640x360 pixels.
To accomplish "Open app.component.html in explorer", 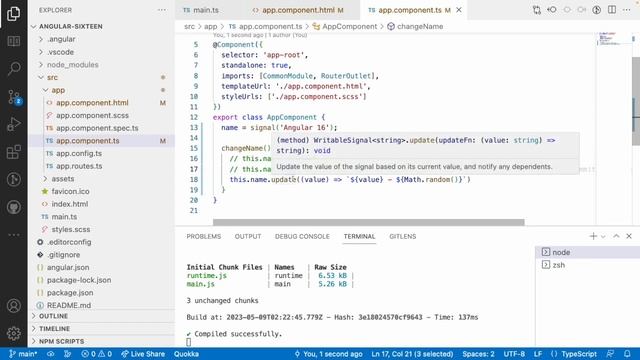I will coord(92,102).
